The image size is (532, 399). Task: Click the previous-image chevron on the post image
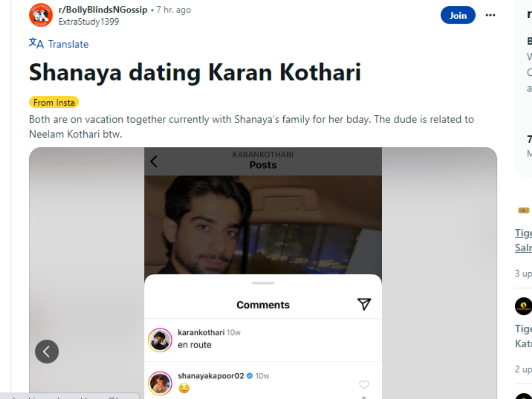(x=47, y=352)
